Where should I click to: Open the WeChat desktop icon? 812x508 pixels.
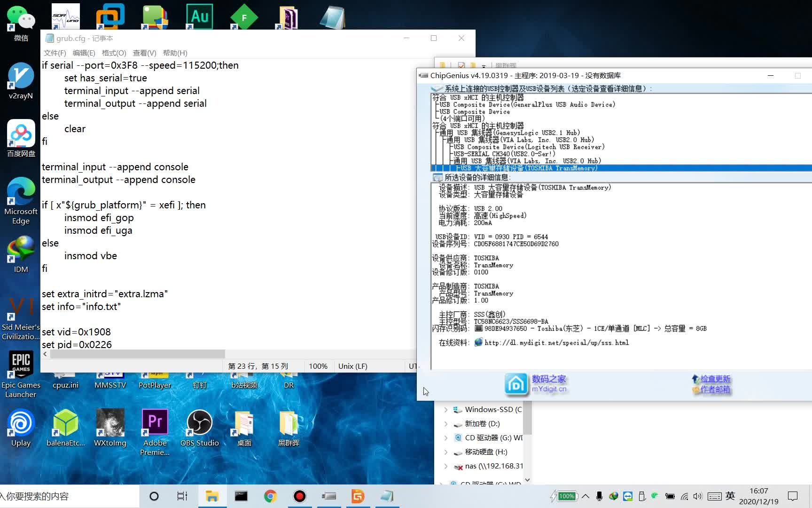tap(21, 23)
